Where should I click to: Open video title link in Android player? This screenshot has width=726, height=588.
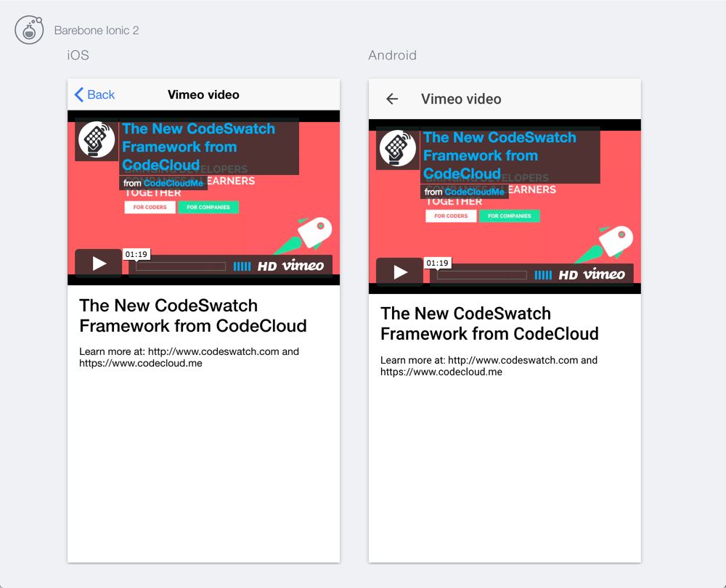[x=499, y=155]
